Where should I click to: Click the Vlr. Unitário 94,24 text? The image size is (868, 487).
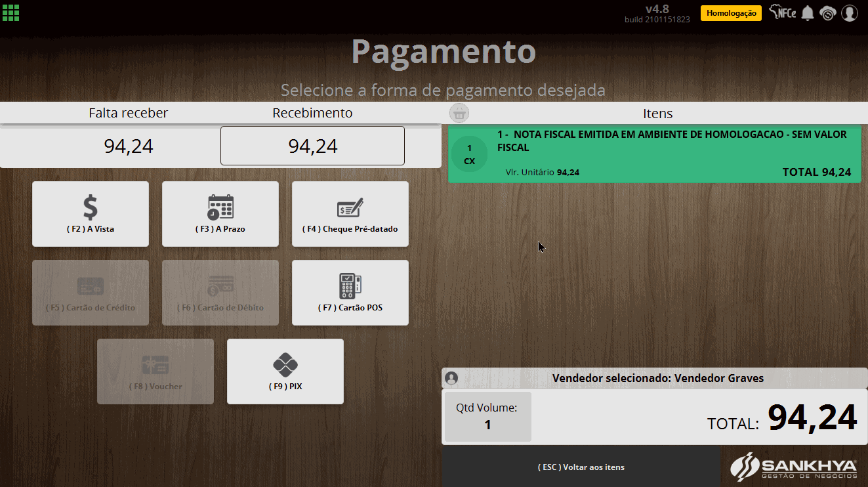(x=543, y=173)
